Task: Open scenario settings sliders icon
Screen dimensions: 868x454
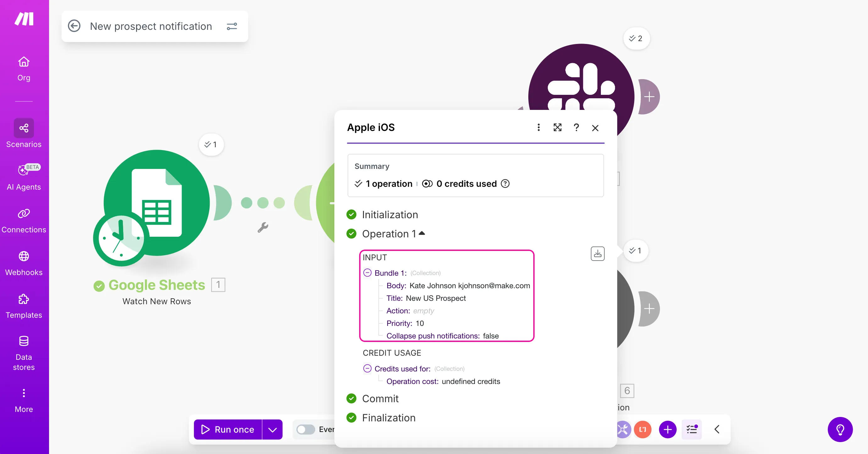Action: [232, 26]
